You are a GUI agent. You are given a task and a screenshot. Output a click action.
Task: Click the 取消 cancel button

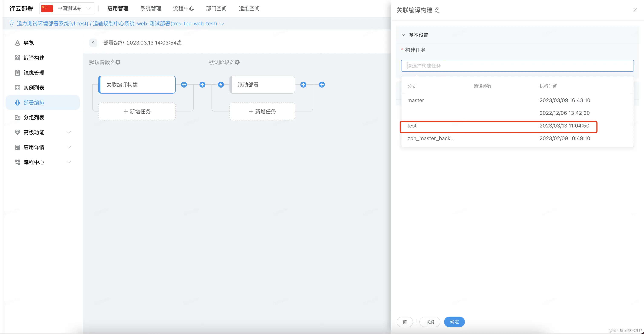[430, 322]
